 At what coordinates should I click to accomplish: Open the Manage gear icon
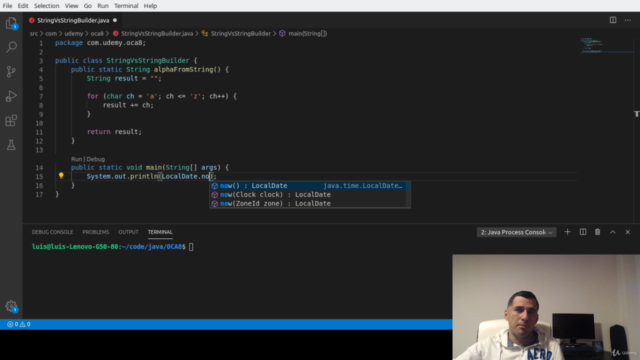pyautogui.click(x=11, y=306)
